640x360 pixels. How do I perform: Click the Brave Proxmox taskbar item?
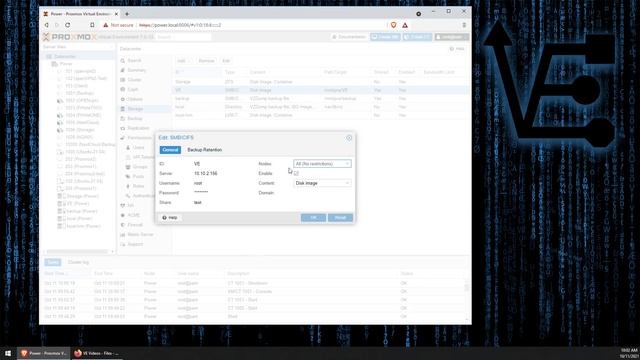pyautogui.click(x=44, y=353)
